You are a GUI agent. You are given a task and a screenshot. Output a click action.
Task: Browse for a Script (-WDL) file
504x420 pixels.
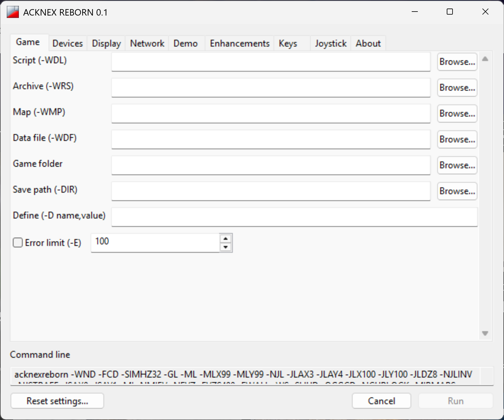[x=457, y=62]
